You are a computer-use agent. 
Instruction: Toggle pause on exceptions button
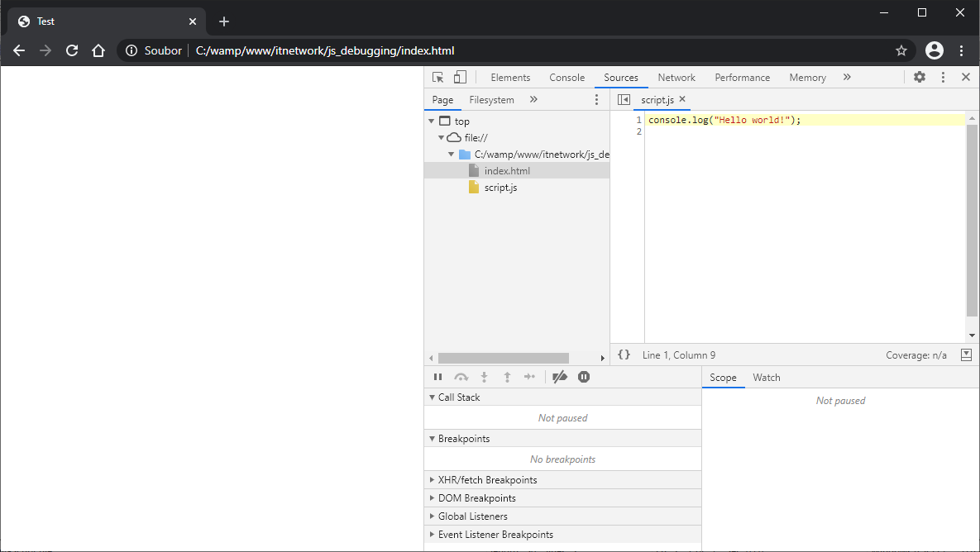point(584,377)
